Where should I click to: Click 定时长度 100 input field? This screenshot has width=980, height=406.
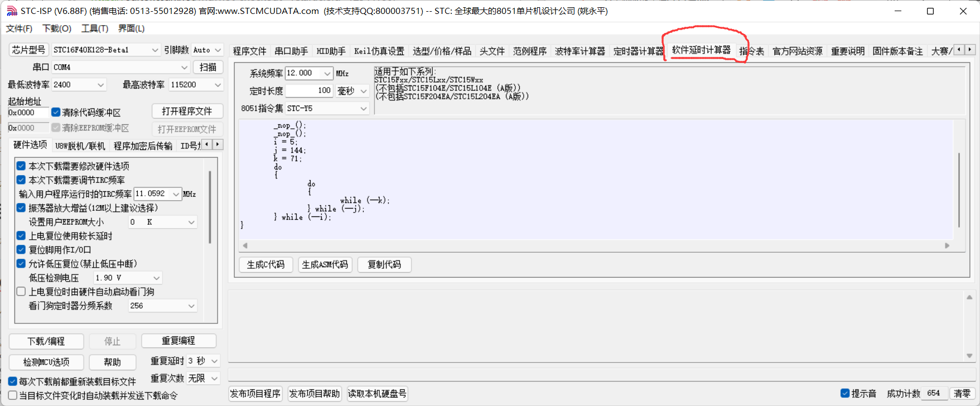click(x=309, y=90)
